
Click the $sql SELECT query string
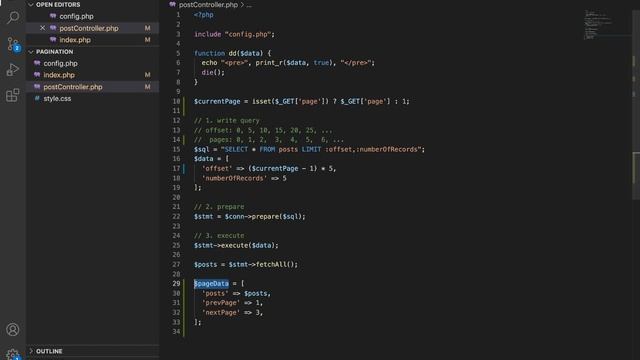pyautogui.click(x=322, y=149)
